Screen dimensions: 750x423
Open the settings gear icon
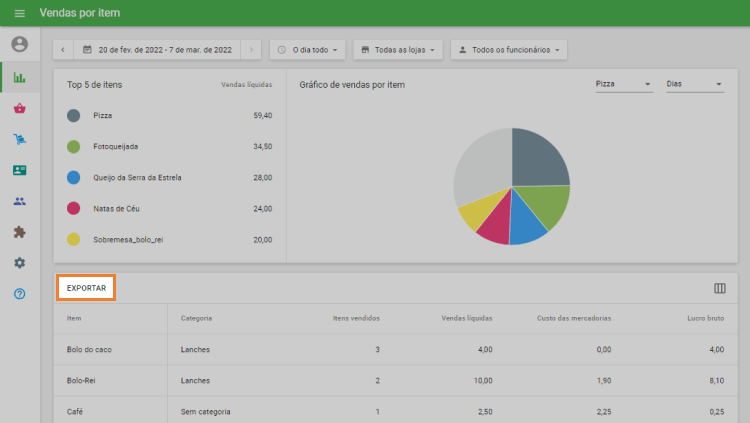point(19,263)
